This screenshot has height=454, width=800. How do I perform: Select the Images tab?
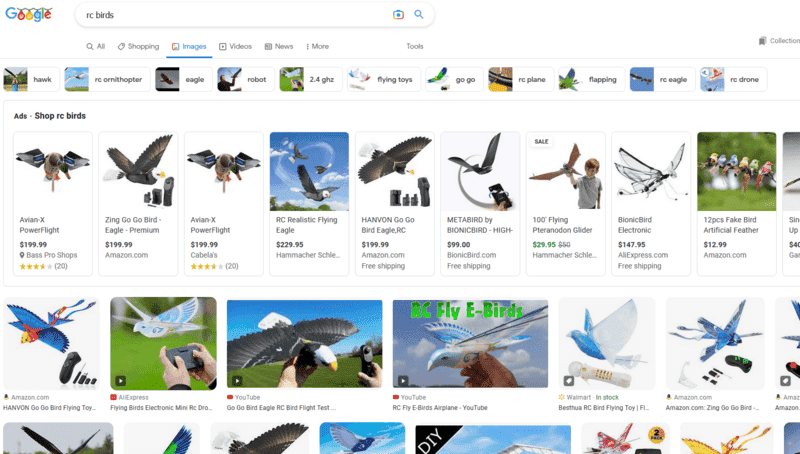click(189, 46)
